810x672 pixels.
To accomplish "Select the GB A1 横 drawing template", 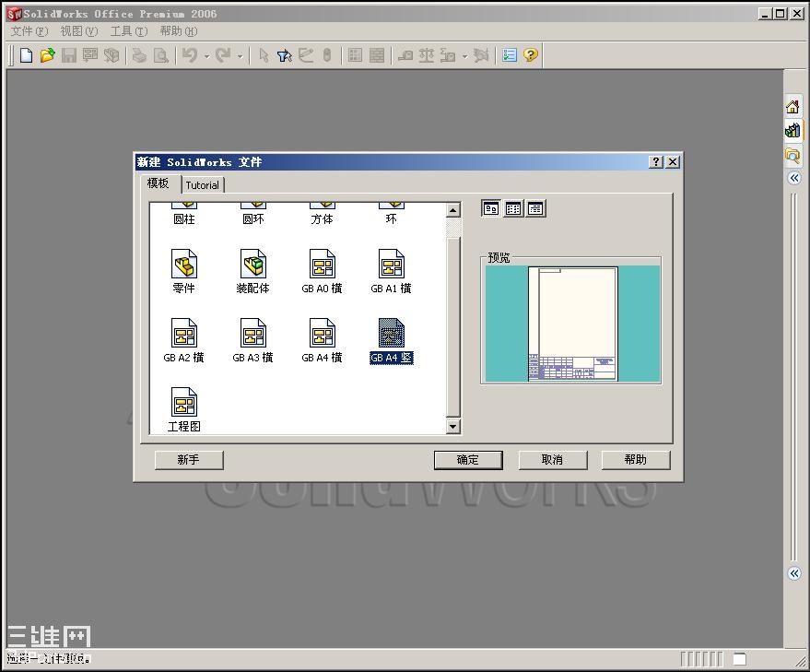I will coord(391,271).
